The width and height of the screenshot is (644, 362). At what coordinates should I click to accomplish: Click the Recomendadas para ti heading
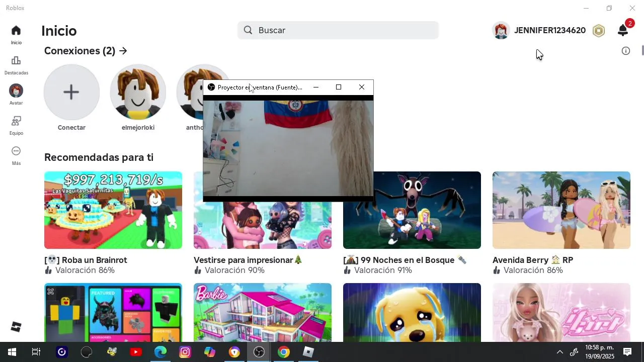[99, 157]
